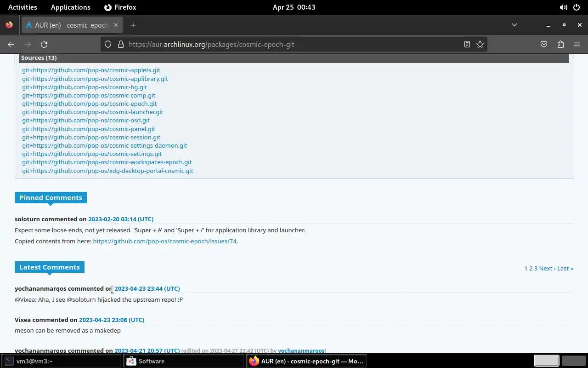Open the new tab plus button
The height and width of the screenshot is (368, 588).
click(133, 25)
